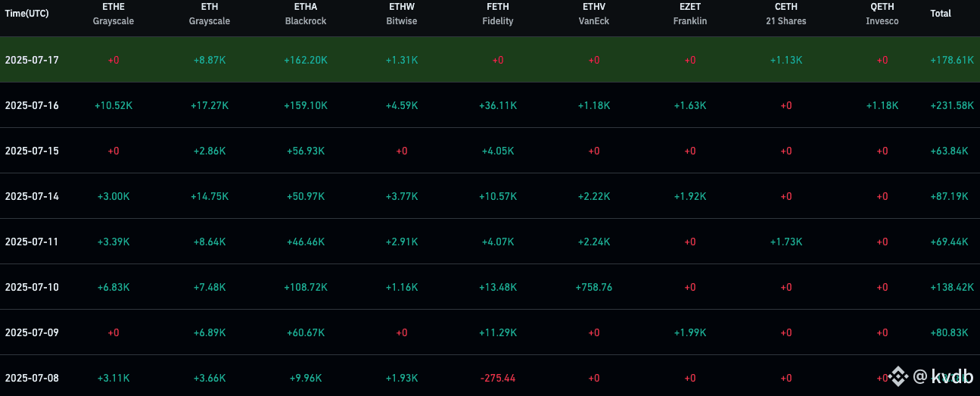The width and height of the screenshot is (980, 396).
Task: Select the 2025-07-15 date cell
Action: (x=32, y=151)
